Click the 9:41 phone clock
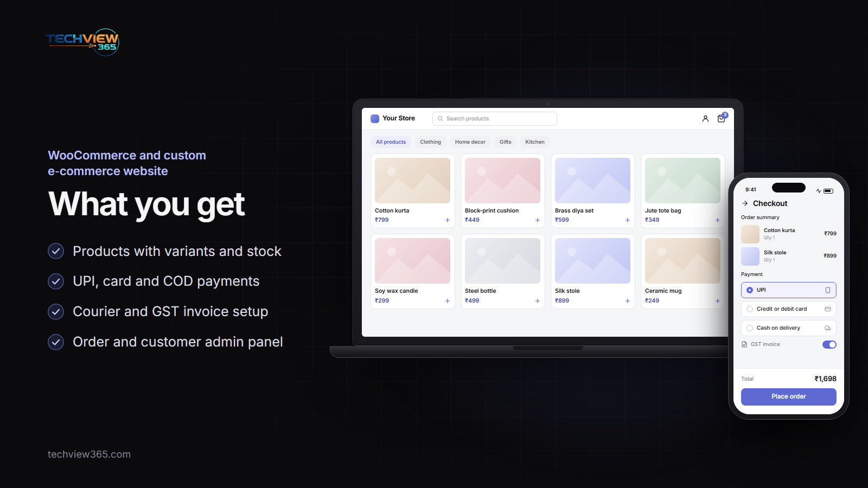This screenshot has width=868, height=488. (x=751, y=190)
